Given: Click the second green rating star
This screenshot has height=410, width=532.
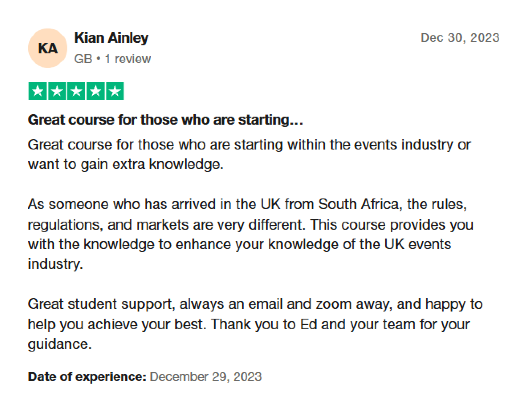Looking at the screenshot, I should point(57,91).
